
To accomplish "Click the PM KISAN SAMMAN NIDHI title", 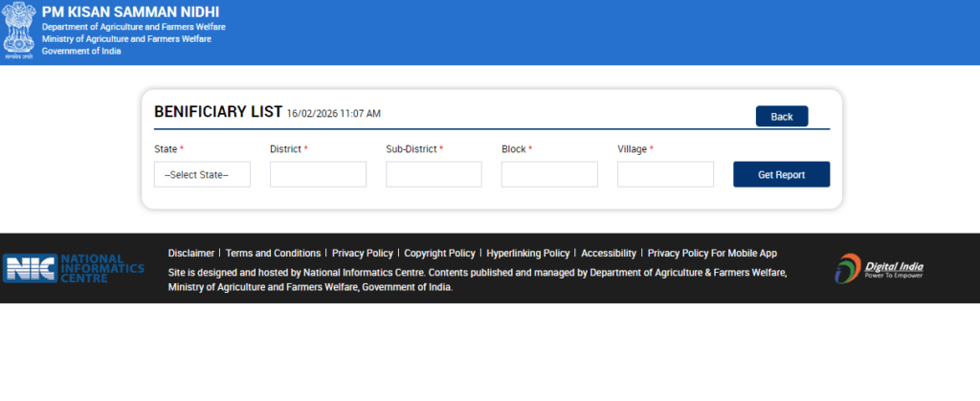I will [x=130, y=11].
